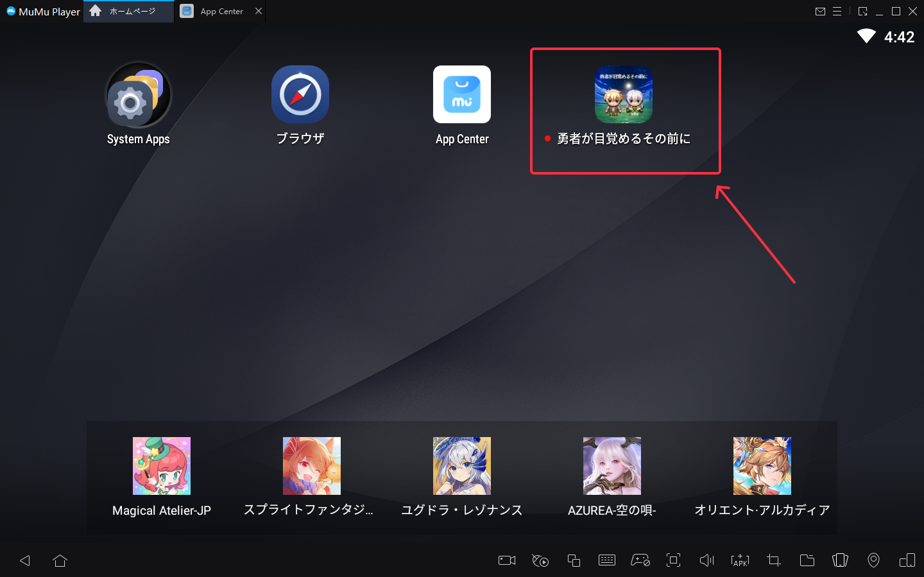Open the multi-instance overlapping squares tool
This screenshot has width=924, height=577.
(574, 560)
